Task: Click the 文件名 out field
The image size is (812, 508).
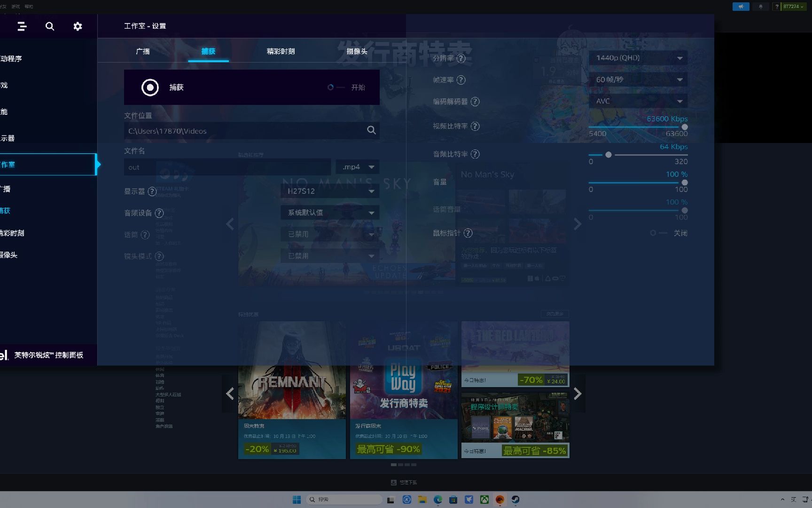Action: pos(227,167)
